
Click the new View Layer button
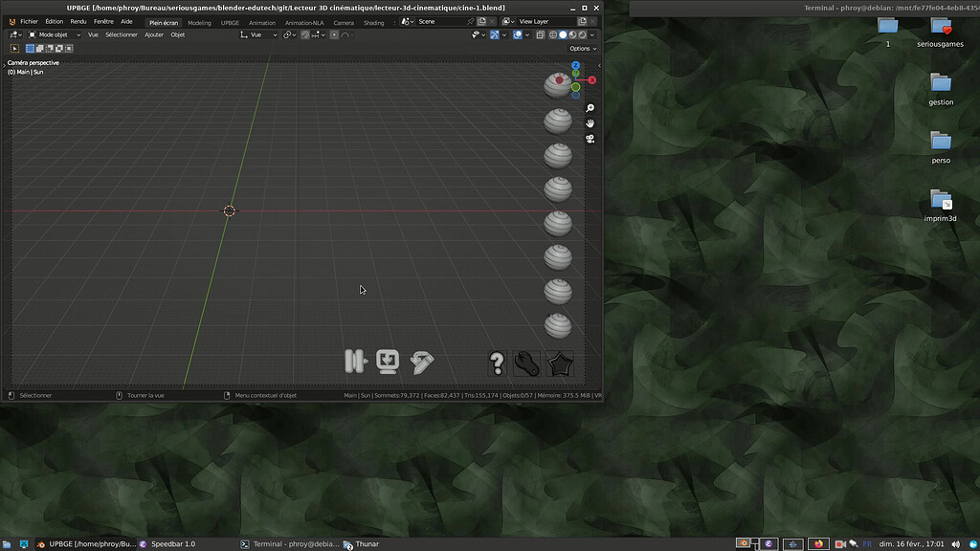[583, 20]
